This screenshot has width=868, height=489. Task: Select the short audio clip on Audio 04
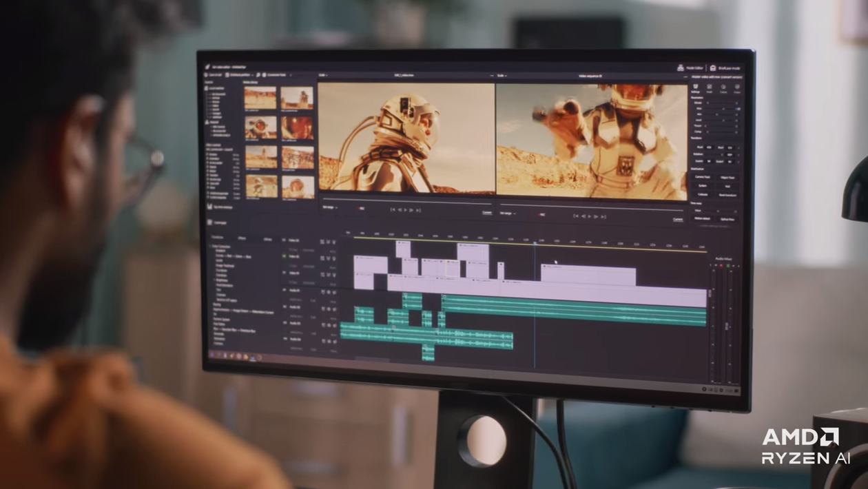pyautogui.click(x=428, y=352)
